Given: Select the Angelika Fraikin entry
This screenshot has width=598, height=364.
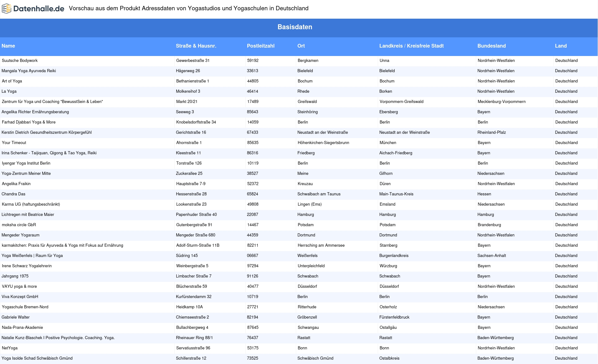Looking at the screenshot, I should pyautogui.click(x=16, y=184).
